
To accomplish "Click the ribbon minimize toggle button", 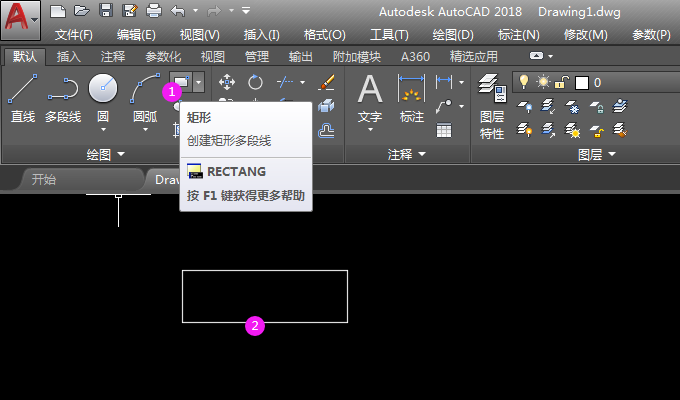I will pos(536,56).
